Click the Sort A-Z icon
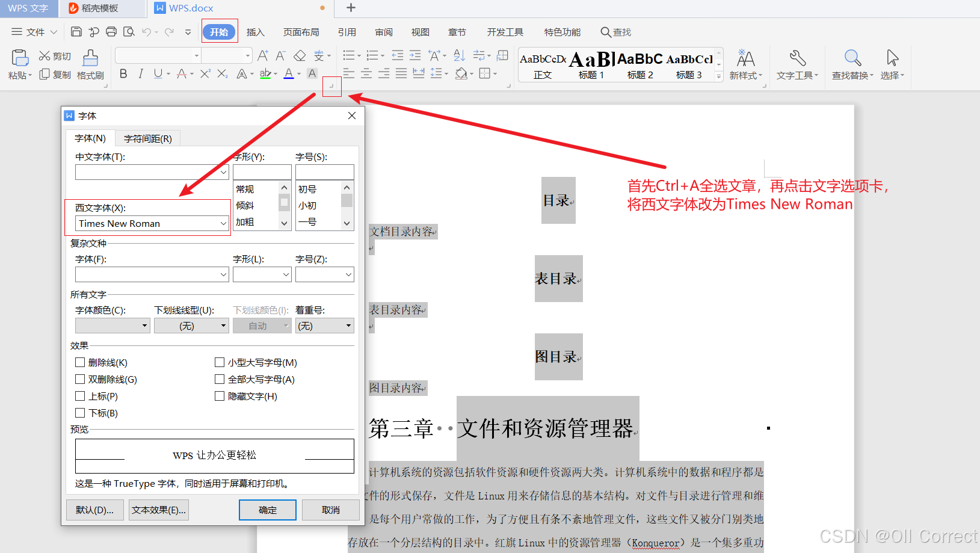This screenshot has height=553, width=980. click(x=460, y=55)
